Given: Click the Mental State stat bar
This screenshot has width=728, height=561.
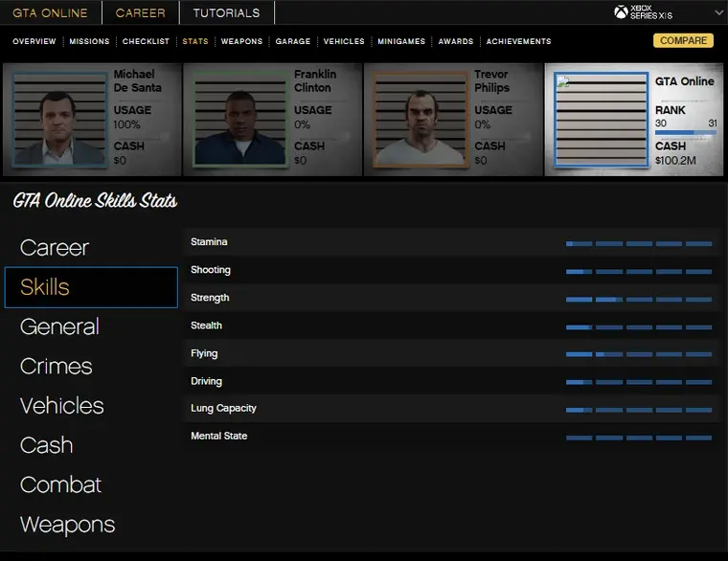Looking at the screenshot, I should pos(639,438).
